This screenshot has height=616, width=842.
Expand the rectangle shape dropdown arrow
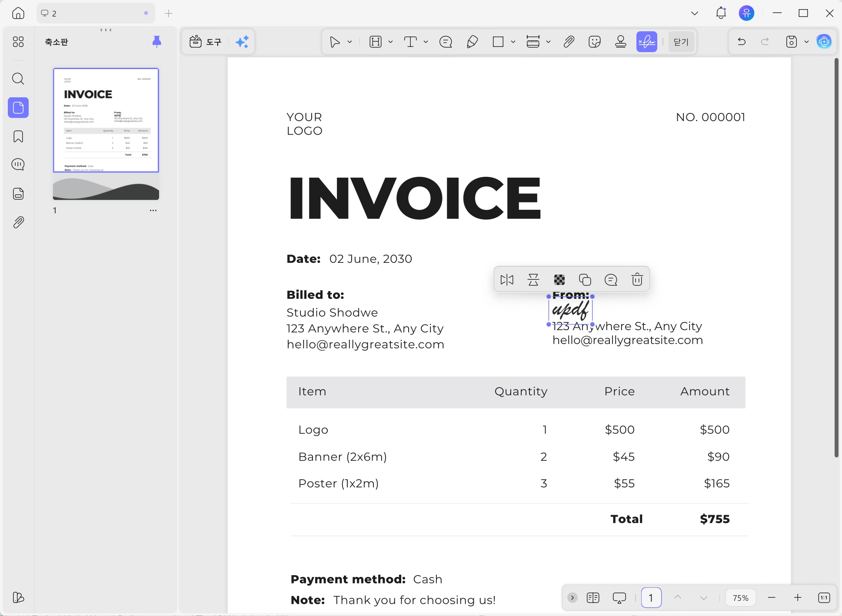[x=513, y=42]
